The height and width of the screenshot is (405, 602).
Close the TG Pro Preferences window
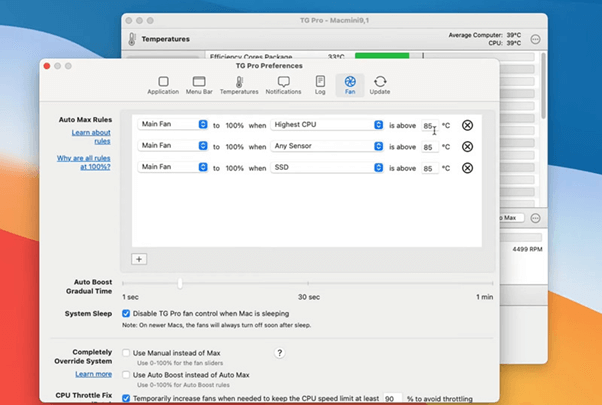pos(47,66)
